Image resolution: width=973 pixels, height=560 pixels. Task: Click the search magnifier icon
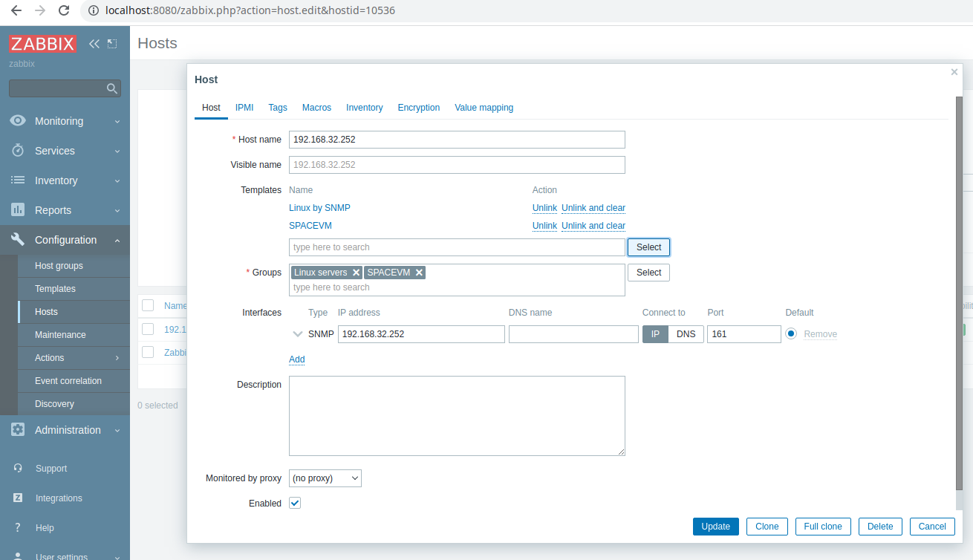click(x=112, y=88)
